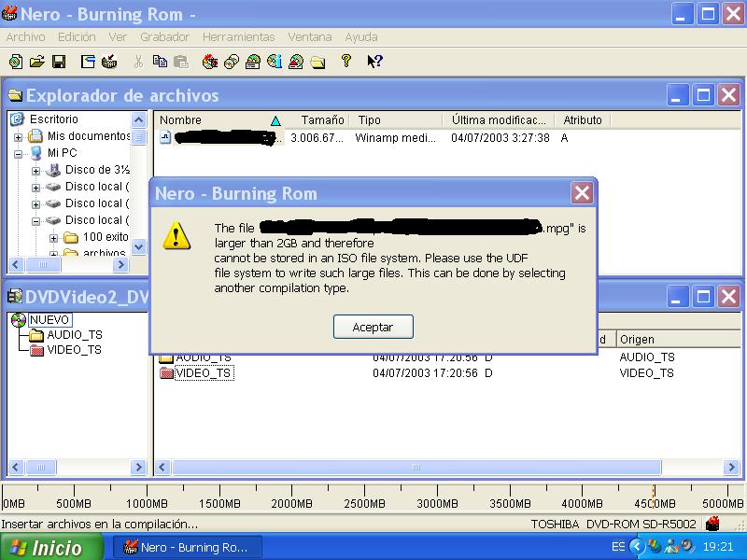Expand the Disco de 3½ node

[35, 171]
